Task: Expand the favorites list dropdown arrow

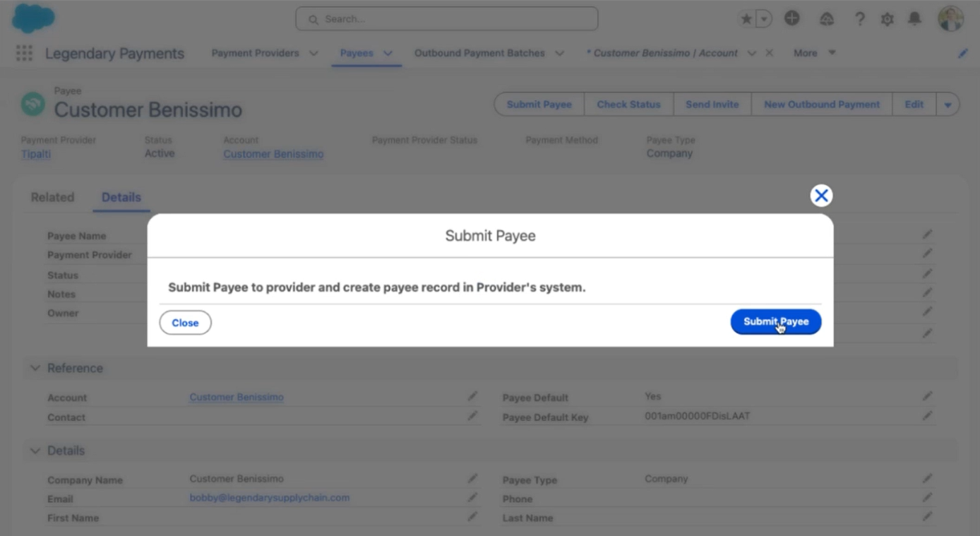Action: (x=764, y=19)
